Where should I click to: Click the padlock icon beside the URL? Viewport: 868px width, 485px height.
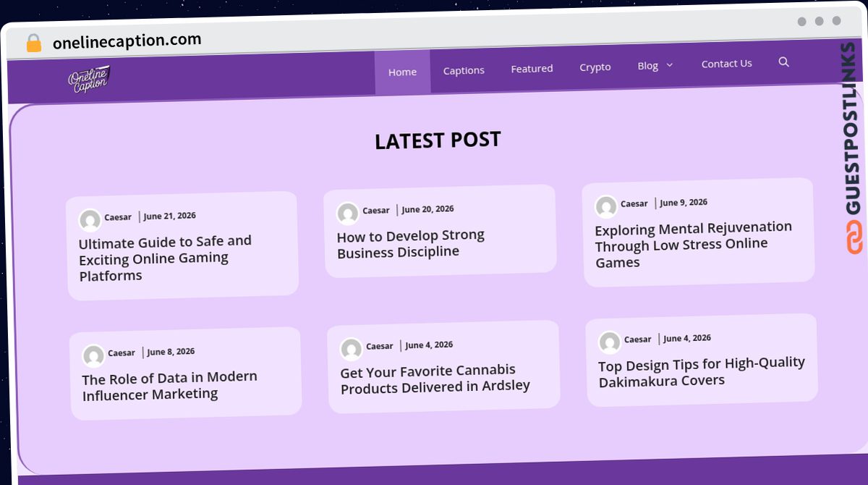tap(33, 43)
